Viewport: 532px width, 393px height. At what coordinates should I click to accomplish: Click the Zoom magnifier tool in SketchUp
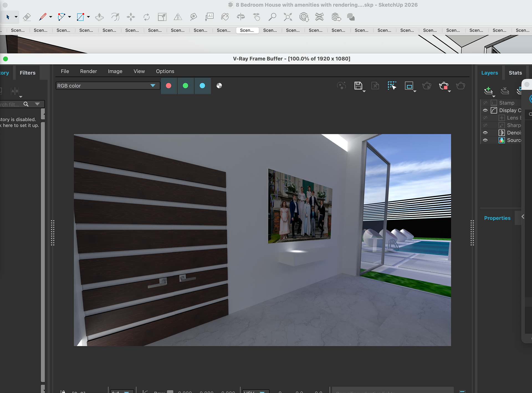click(x=272, y=17)
